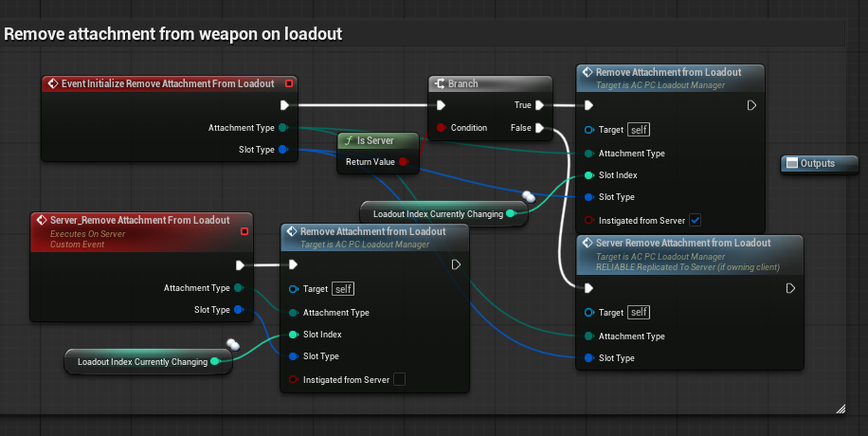Uncheck the checked Instigated from Server checkbox
The height and width of the screenshot is (436, 868).
click(695, 220)
